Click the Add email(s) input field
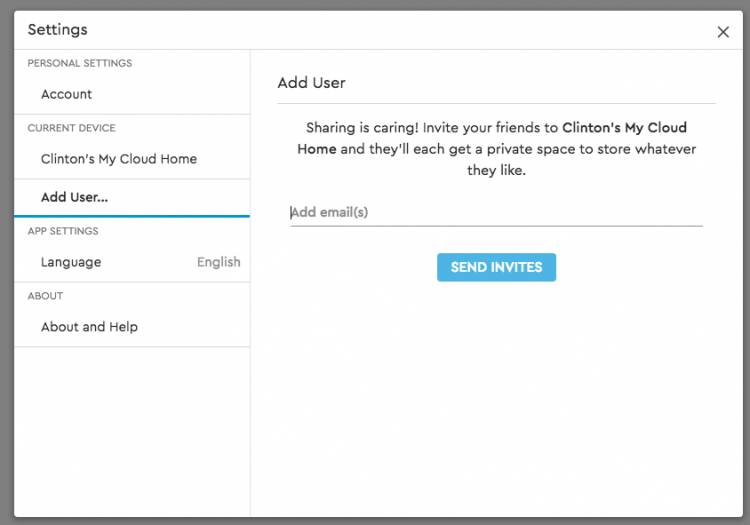Screen dimensions: 750x525 [496, 212]
